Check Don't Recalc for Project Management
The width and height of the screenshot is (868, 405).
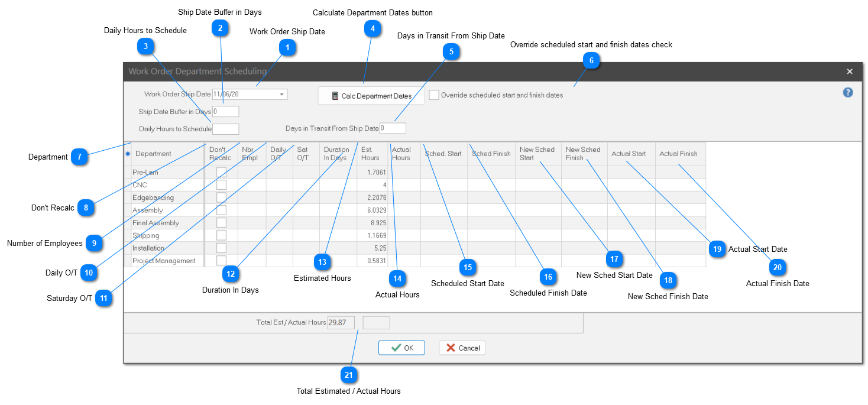click(x=221, y=260)
